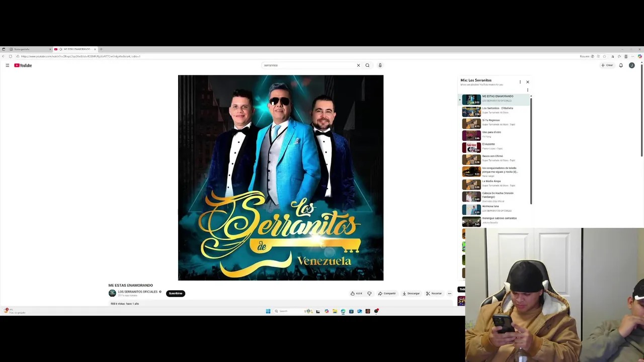
Task: Open the Todo filter chip below the playlist
Action: click(462, 289)
